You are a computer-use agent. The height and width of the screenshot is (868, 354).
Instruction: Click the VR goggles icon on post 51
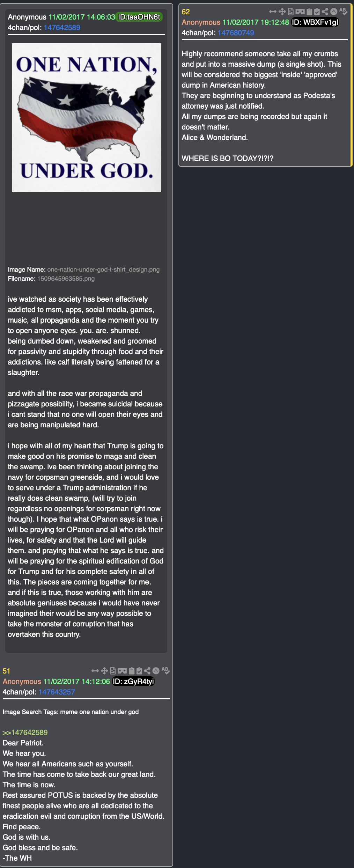point(122,671)
